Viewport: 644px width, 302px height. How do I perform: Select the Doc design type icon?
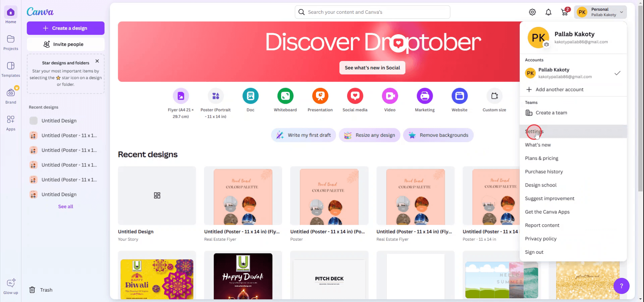251,96
